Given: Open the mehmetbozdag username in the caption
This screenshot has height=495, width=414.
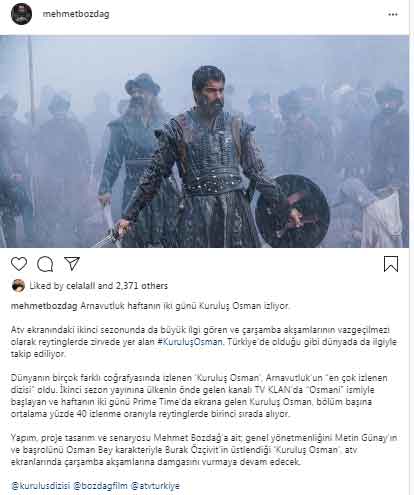Looking at the screenshot, I should point(44,306).
